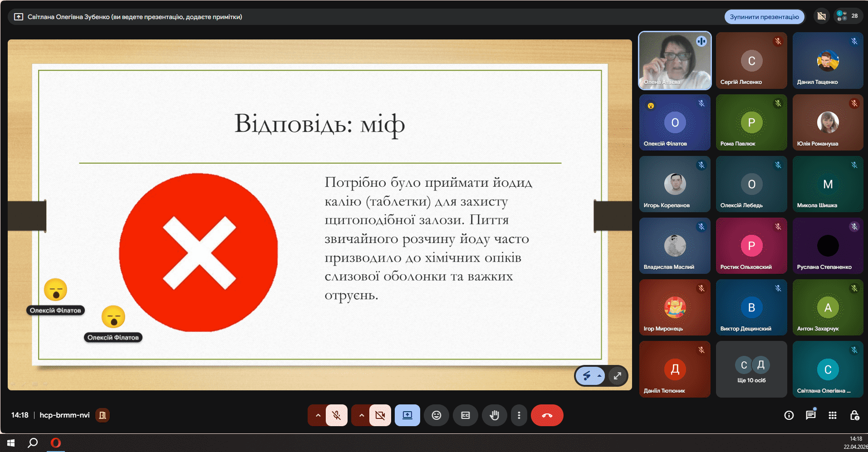Image resolution: width=868 pixels, height=452 pixels.
Task: Expand audio settings chevron beside the microphone
Action: 318,415
